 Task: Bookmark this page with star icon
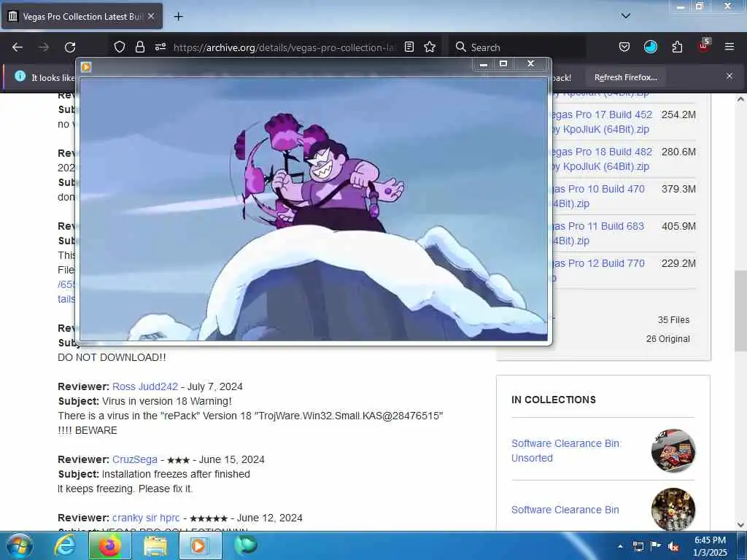tap(430, 47)
